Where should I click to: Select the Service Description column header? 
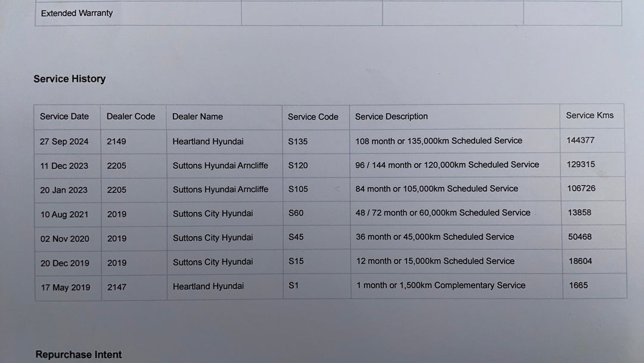click(391, 116)
